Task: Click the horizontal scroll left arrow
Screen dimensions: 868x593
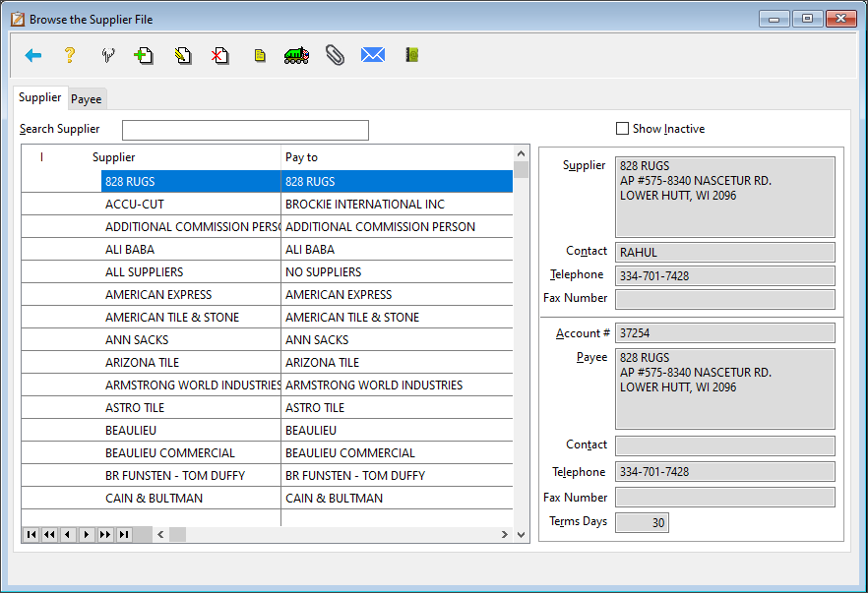Action: pos(160,534)
